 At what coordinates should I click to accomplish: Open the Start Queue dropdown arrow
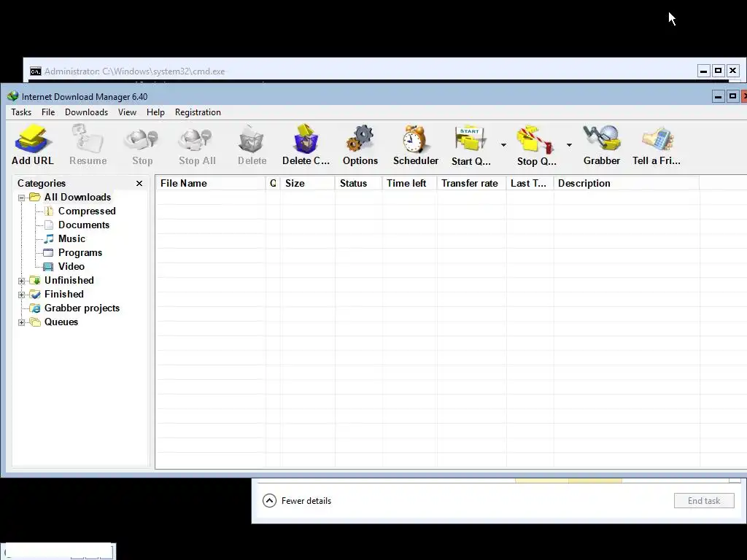coord(503,145)
